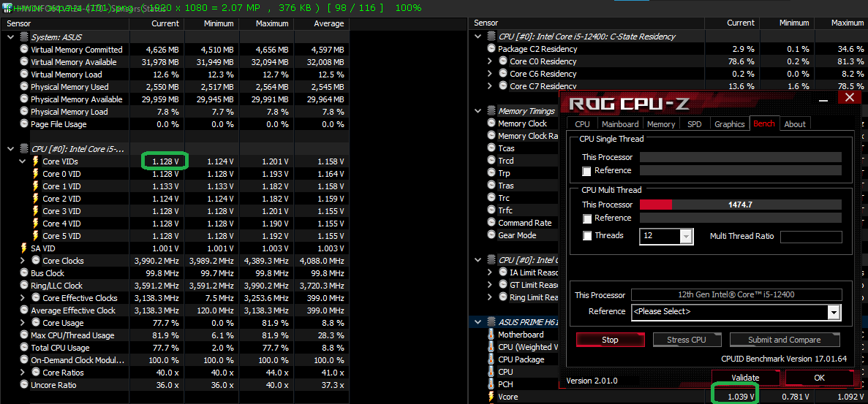Click the Max CPU/Thread Usage icon
868x404 pixels.
pyautogui.click(x=24, y=335)
